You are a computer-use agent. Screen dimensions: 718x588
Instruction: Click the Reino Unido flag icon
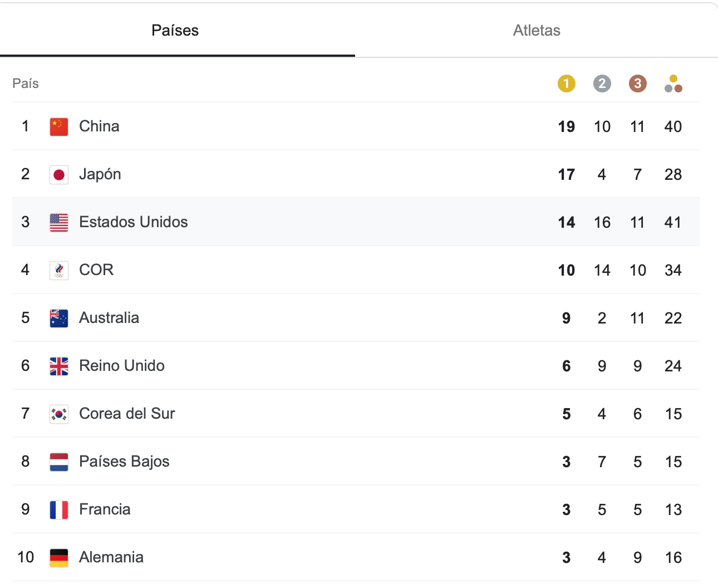coord(59,366)
